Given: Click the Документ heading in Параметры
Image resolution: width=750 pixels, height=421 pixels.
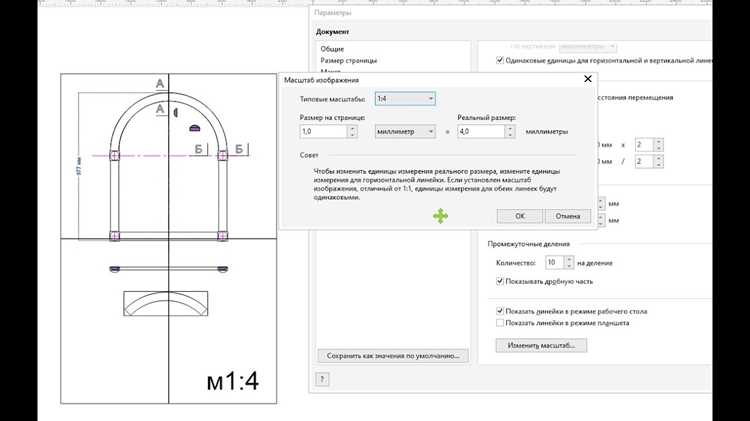Looking at the screenshot, I should click(332, 32).
